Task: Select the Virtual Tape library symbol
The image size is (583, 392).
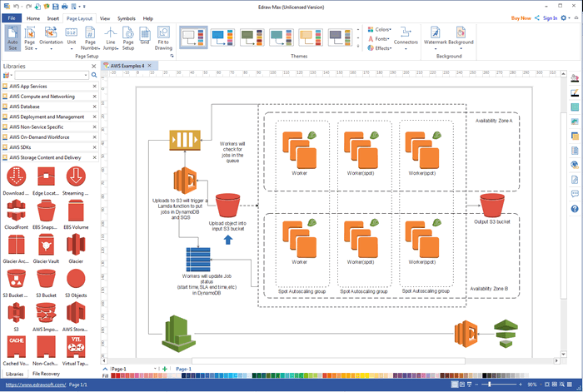Action: point(76,350)
